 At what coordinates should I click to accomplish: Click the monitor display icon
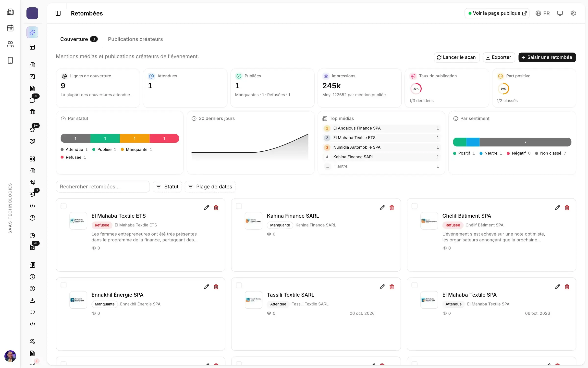[x=560, y=13]
